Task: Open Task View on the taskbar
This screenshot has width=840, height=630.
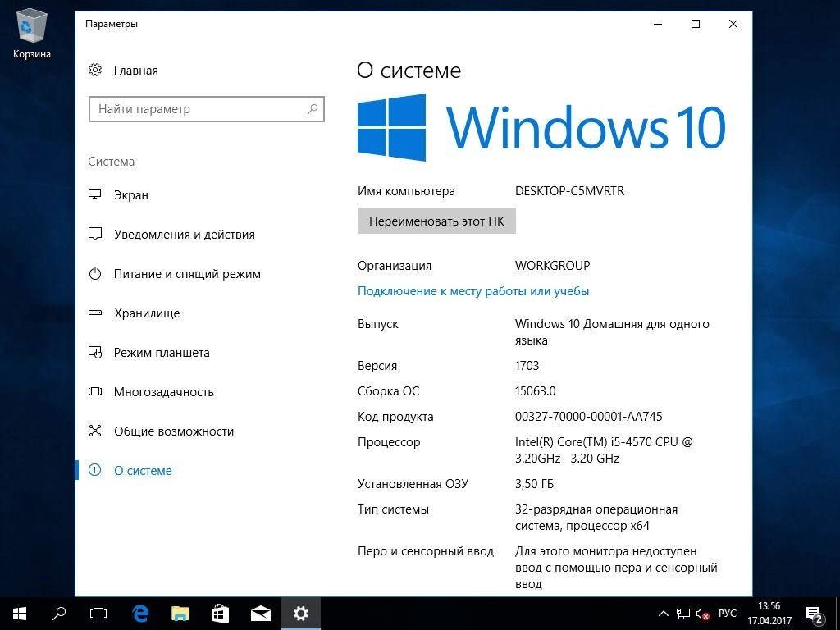Action: 98,614
